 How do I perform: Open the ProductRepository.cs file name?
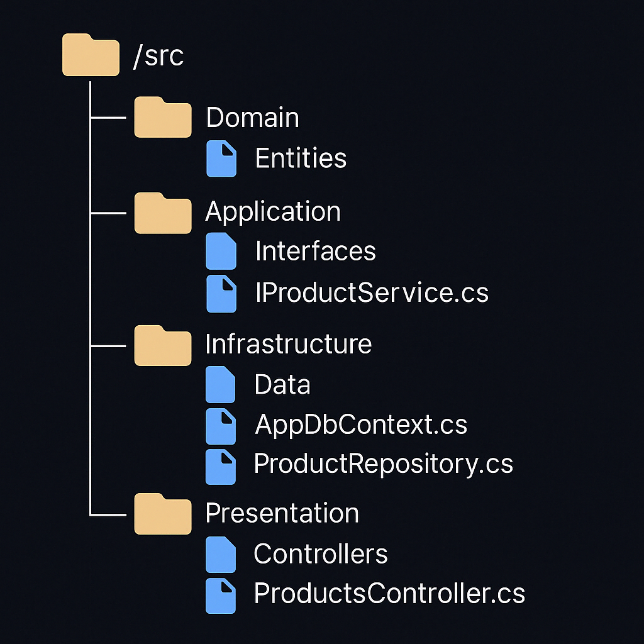[384, 465]
